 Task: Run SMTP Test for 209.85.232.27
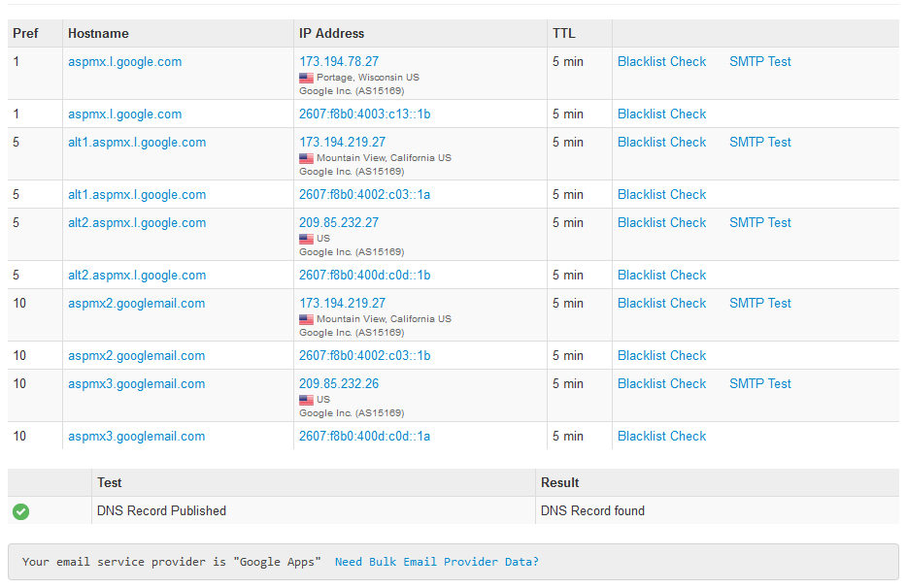pyautogui.click(x=759, y=223)
